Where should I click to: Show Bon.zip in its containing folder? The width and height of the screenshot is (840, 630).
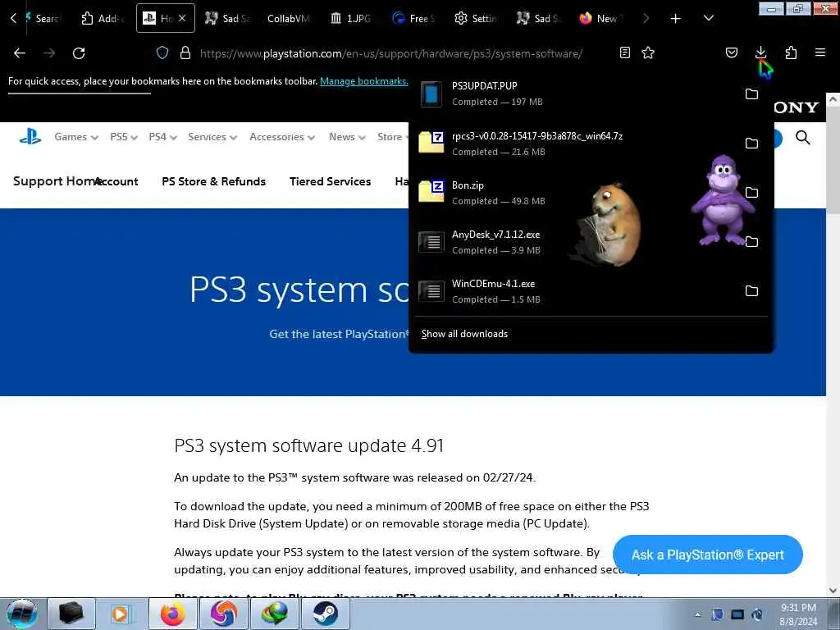point(751,192)
